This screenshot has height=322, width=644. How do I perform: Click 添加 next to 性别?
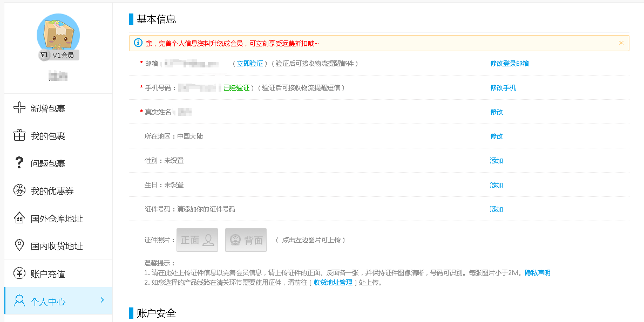(x=496, y=161)
